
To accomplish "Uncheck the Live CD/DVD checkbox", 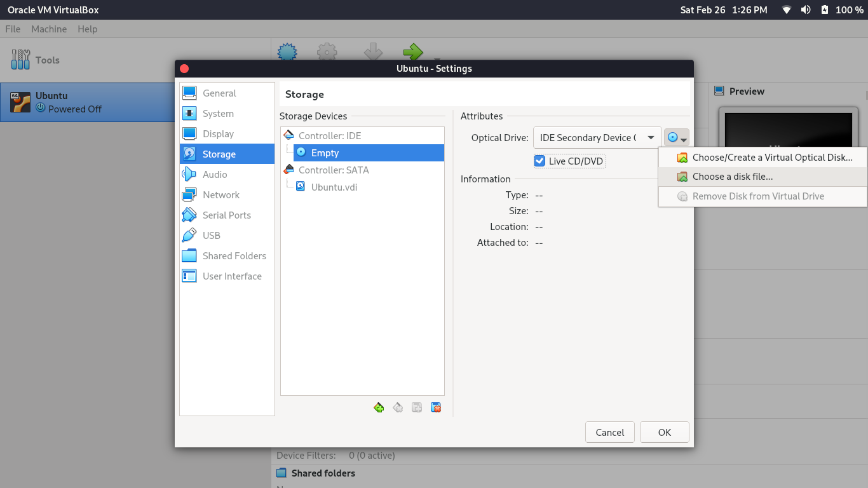I will (539, 161).
